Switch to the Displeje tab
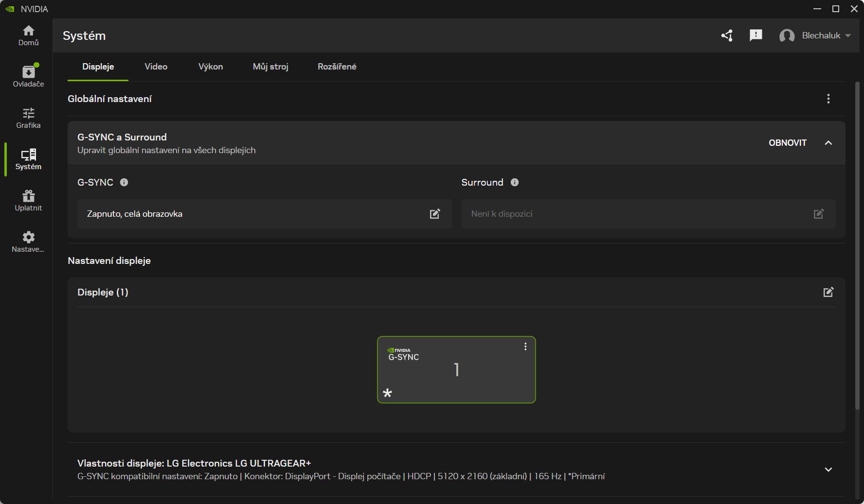 click(98, 67)
